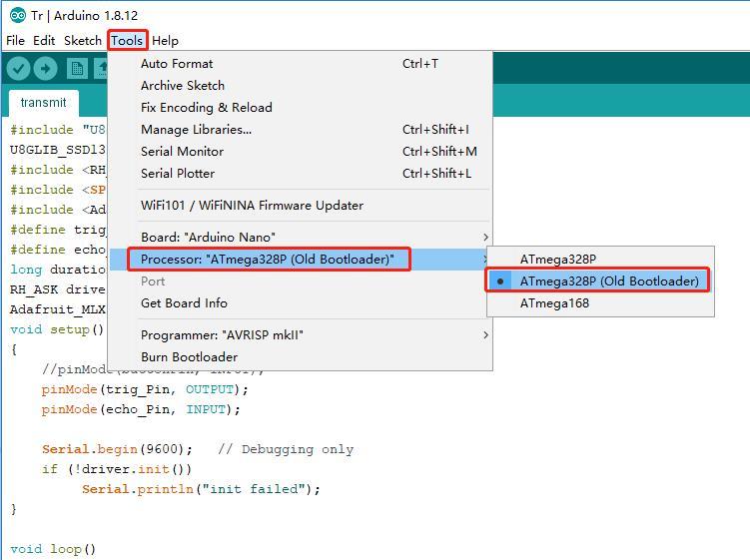Choose Fix Encoding & Reload
Image resolution: width=750 pixels, height=560 pixels.
click(301, 108)
